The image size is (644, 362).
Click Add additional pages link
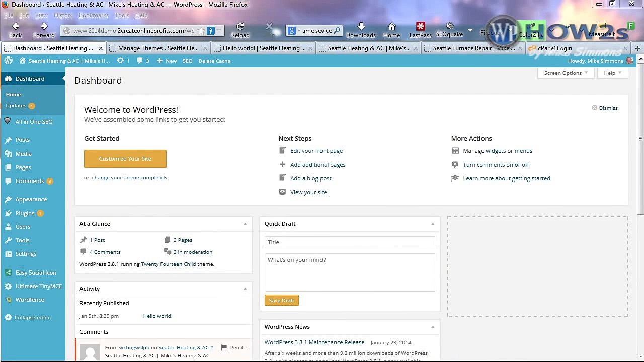(x=318, y=165)
